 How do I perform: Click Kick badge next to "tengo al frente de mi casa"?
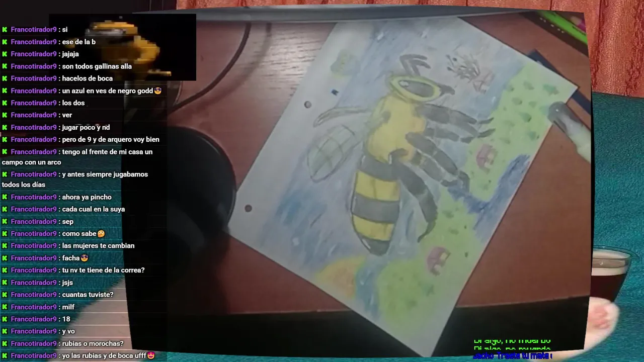coord(5,152)
